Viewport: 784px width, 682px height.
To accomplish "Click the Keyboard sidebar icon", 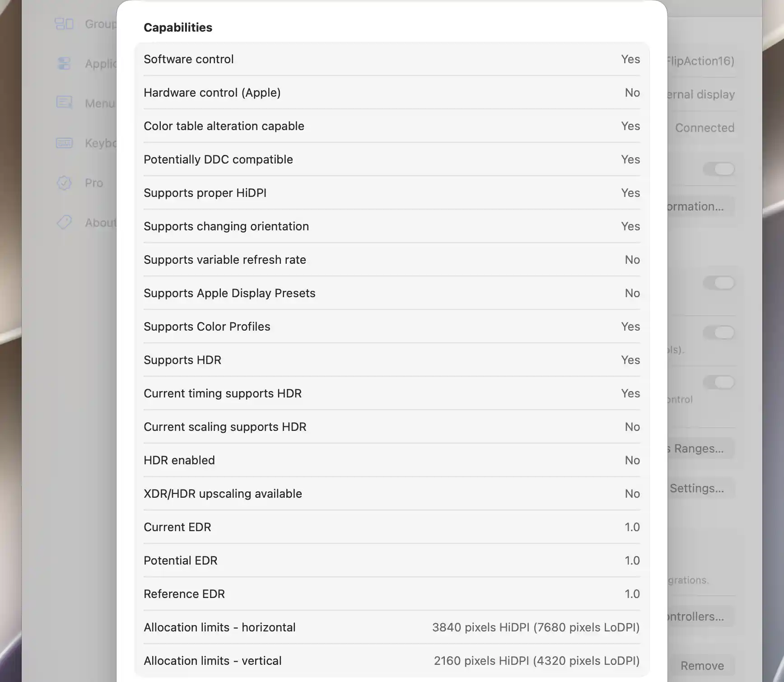I will pos(64,143).
